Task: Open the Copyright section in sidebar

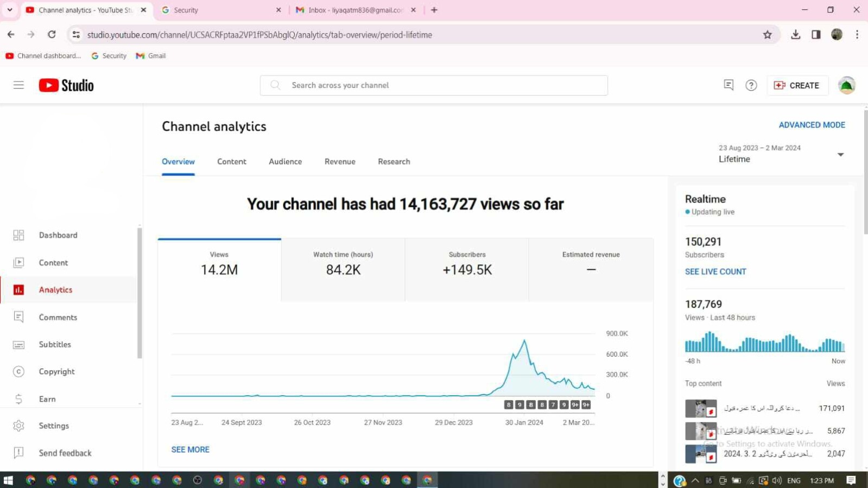Action: [56, 371]
